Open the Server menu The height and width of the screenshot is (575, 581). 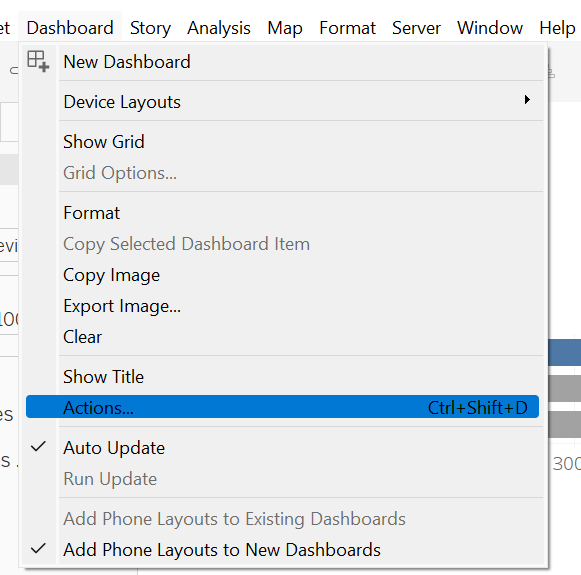[416, 28]
